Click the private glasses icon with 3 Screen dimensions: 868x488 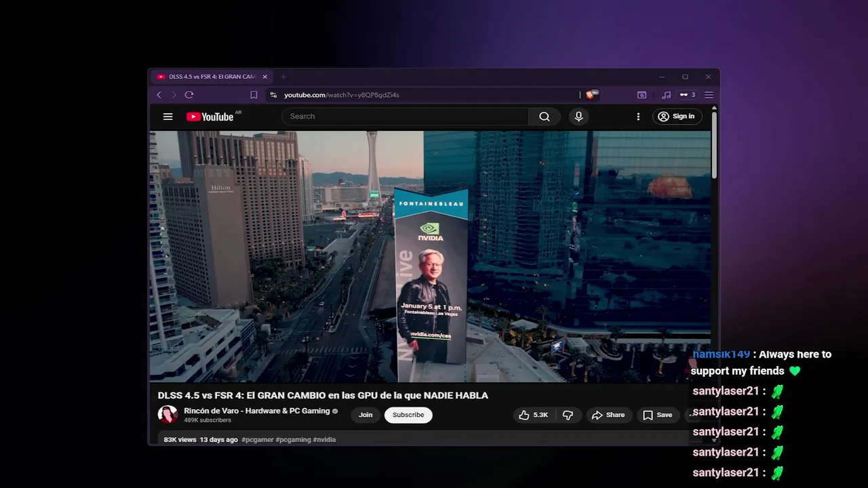pos(687,95)
